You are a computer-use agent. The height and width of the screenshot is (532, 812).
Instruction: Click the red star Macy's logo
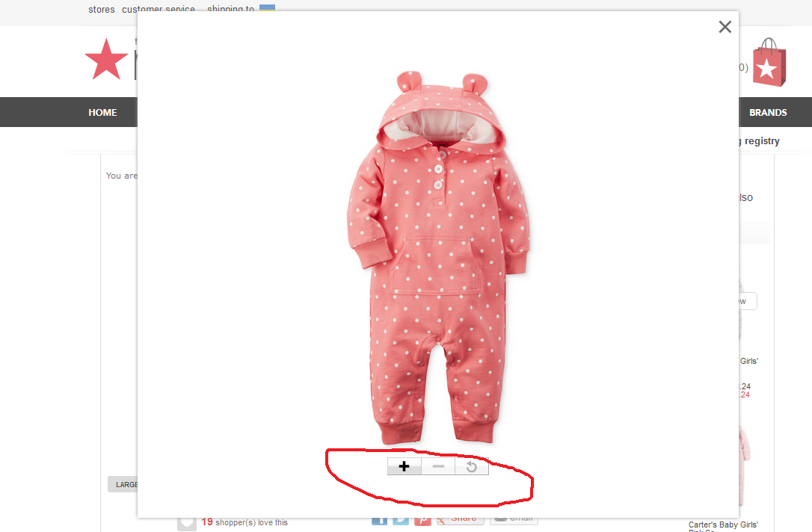106,59
